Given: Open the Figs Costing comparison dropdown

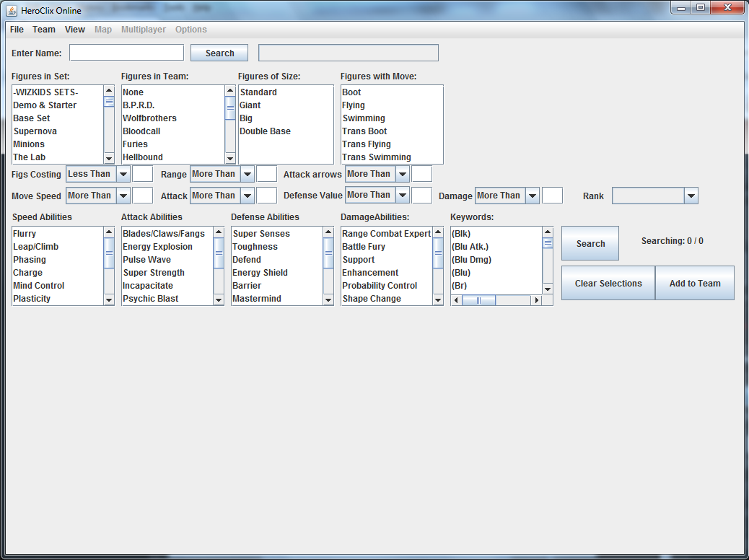Looking at the screenshot, I should tap(98, 174).
